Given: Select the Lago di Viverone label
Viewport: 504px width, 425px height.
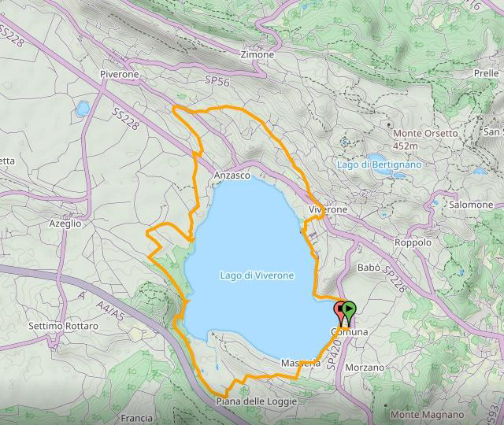Looking at the screenshot, I should click(x=257, y=275).
